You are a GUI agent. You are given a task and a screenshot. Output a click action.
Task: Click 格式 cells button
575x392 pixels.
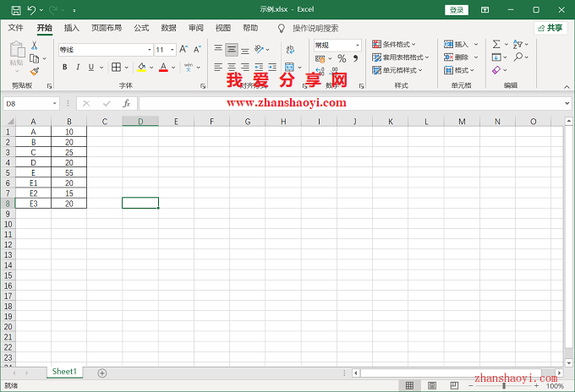click(459, 70)
